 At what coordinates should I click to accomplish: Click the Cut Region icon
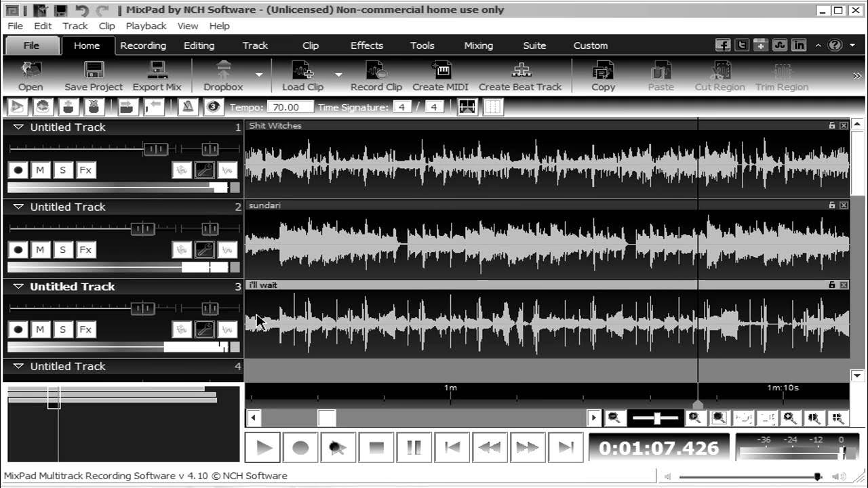click(720, 70)
